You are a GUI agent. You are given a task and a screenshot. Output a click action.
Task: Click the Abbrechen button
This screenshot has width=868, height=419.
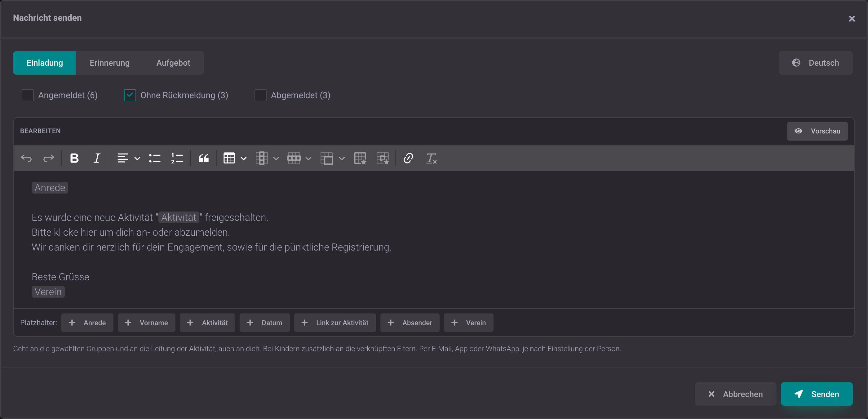click(736, 394)
